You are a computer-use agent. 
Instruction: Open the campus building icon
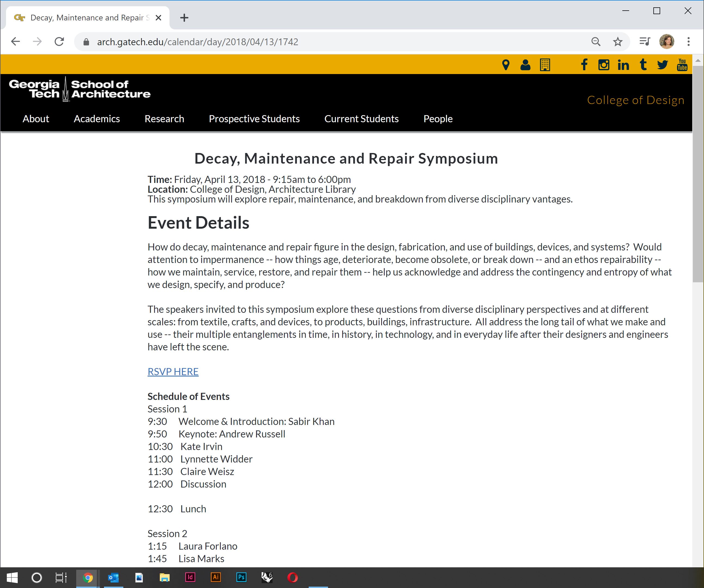(545, 65)
